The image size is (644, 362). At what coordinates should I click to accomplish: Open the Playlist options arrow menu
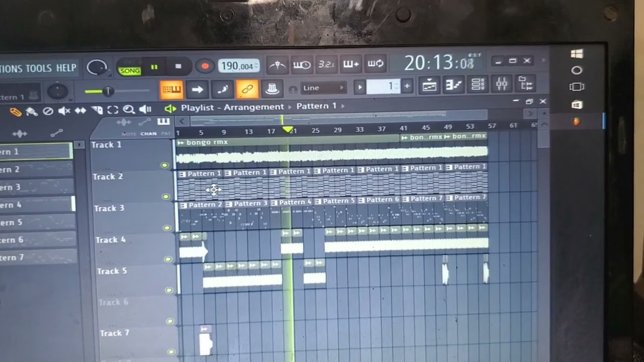(x=171, y=108)
